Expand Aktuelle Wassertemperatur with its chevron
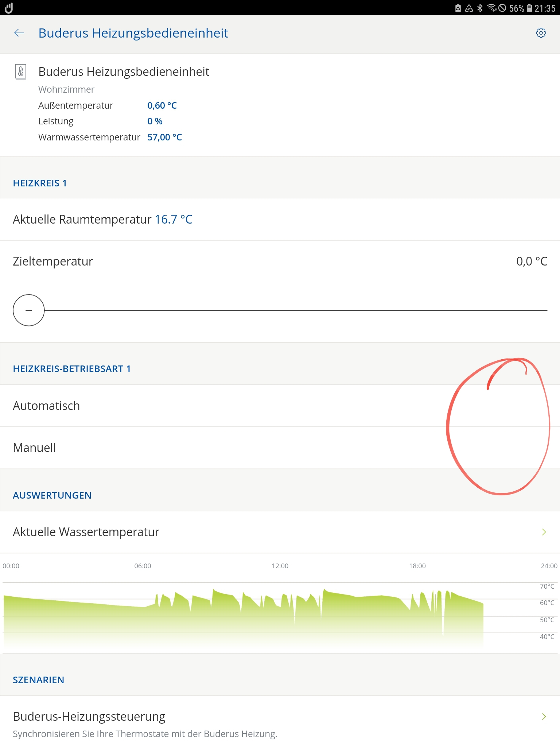560x747 pixels. pos(544,532)
